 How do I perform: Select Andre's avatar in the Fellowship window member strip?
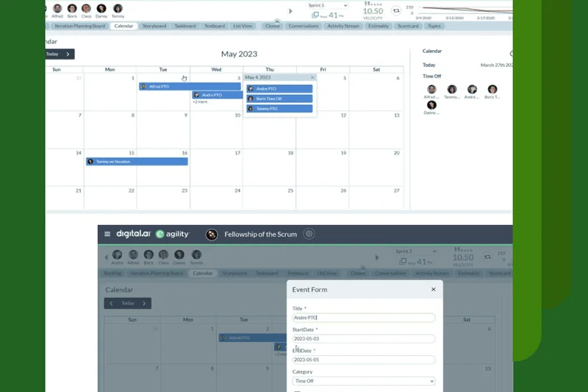click(117, 254)
